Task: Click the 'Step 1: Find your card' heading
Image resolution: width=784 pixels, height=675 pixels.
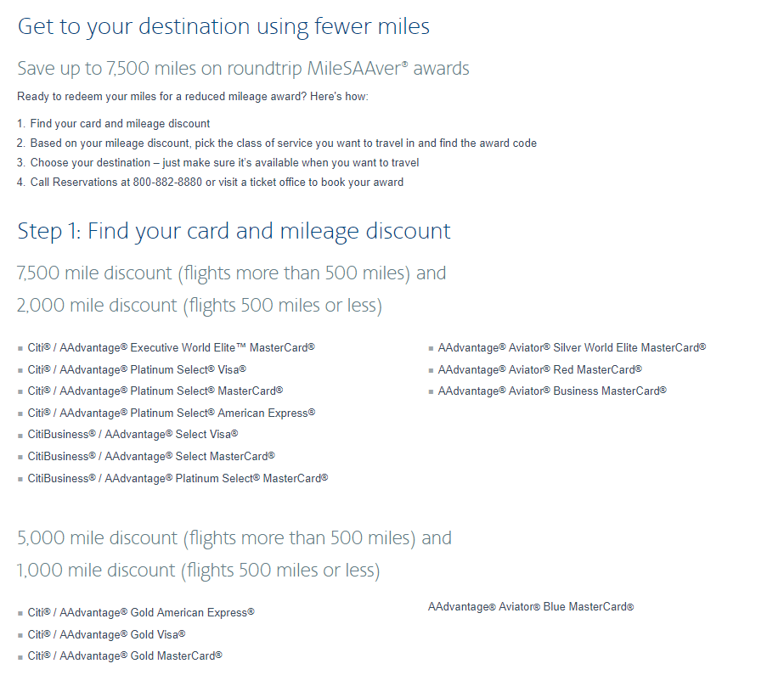Action: point(234,231)
